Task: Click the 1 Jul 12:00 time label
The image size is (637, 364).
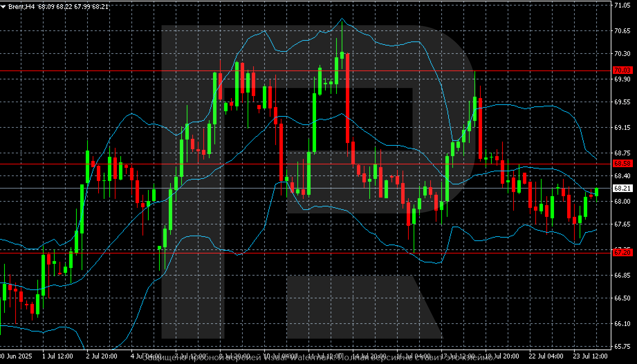Action: (x=57, y=356)
